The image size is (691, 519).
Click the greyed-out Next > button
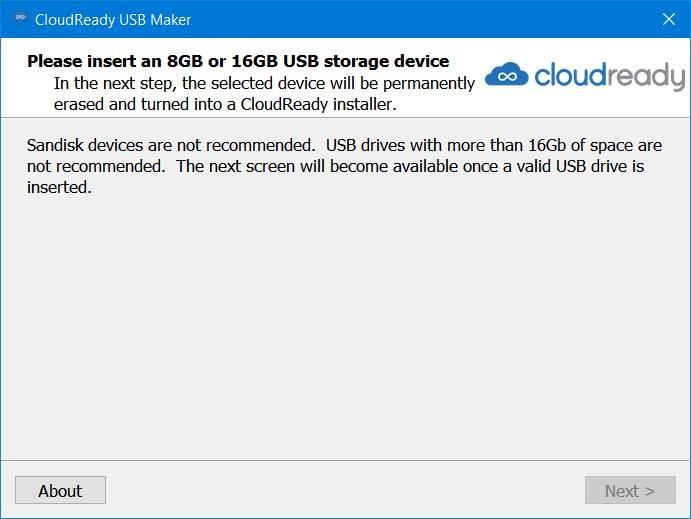point(630,490)
